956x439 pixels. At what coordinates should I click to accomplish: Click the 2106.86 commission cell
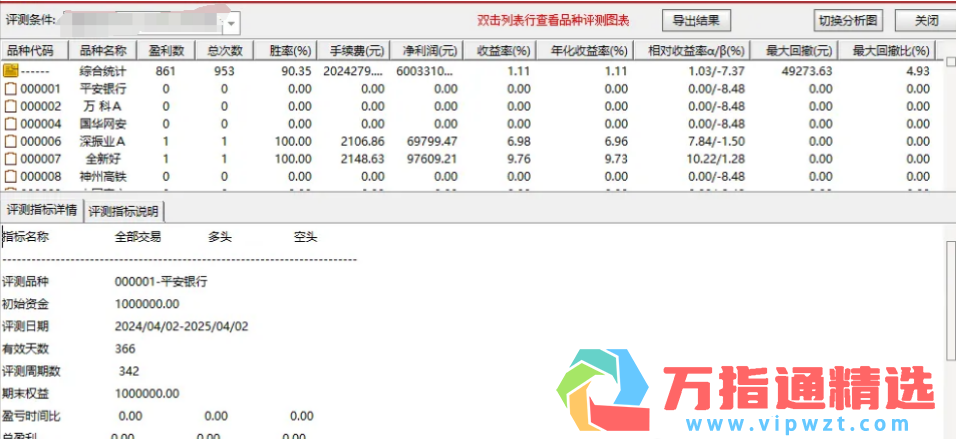pos(362,141)
